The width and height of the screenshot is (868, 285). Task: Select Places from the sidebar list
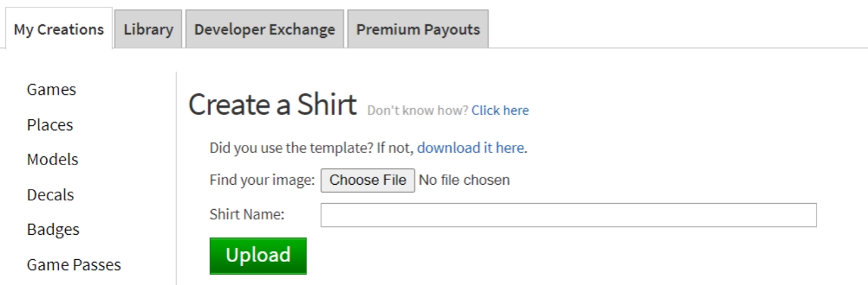click(x=50, y=125)
